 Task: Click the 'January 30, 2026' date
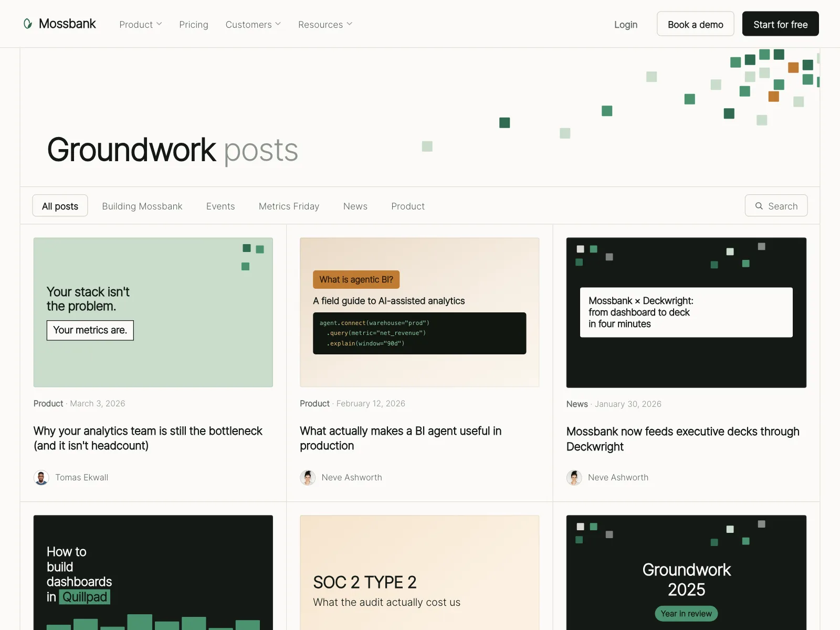tap(628, 404)
